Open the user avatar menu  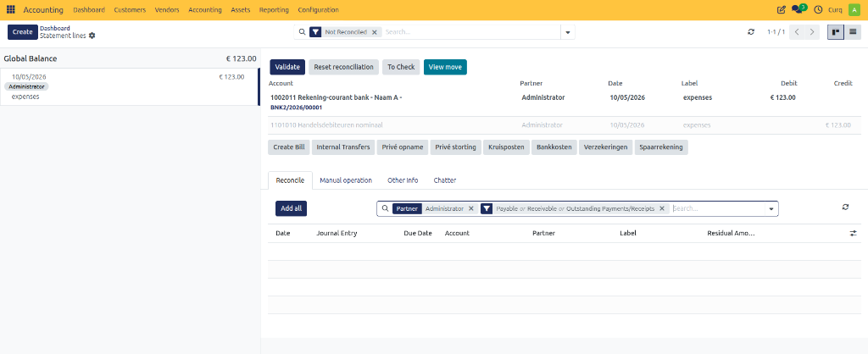[x=853, y=10]
